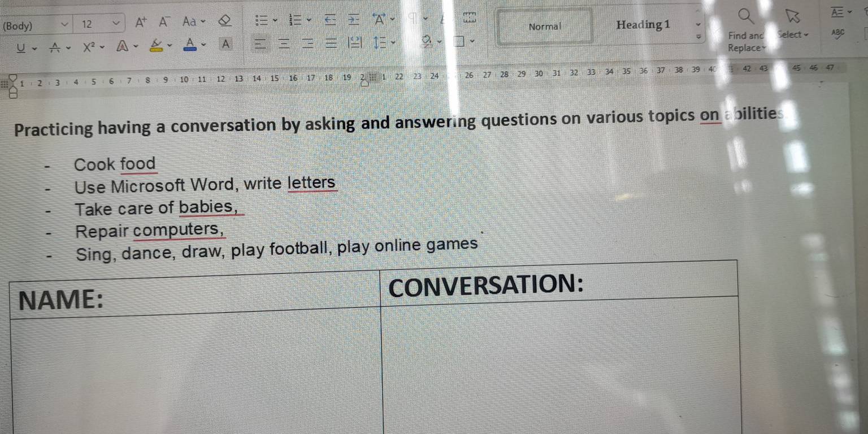Click the line "Take care of babies,"
Image resolution: width=868 pixels, height=434 pixels.
[157, 208]
